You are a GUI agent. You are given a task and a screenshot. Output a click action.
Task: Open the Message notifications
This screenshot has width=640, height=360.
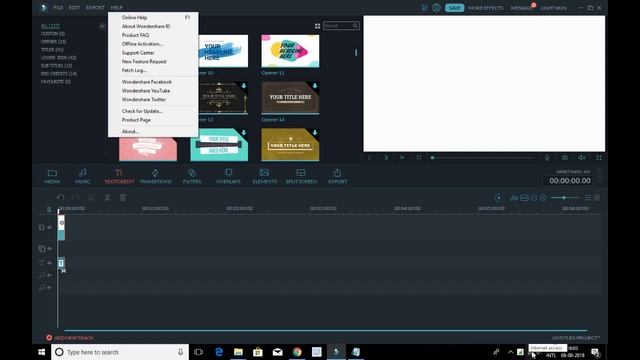pos(522,8)
